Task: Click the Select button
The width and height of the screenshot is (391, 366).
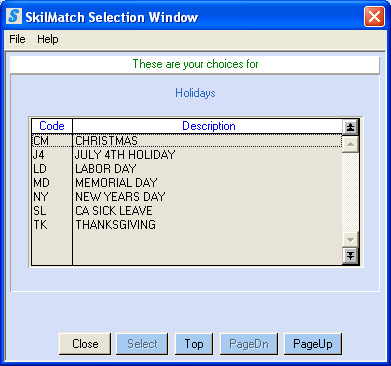Action: (x=142, y=344)
